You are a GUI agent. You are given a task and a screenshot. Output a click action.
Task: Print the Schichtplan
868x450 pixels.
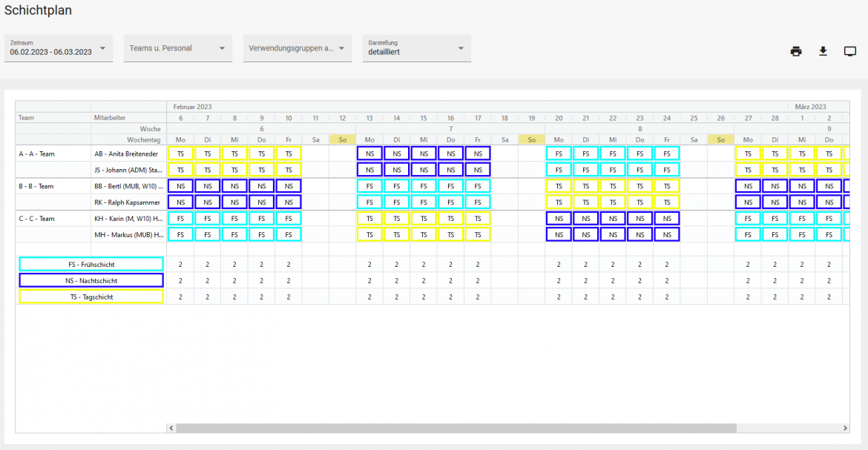tap(796, 51)
